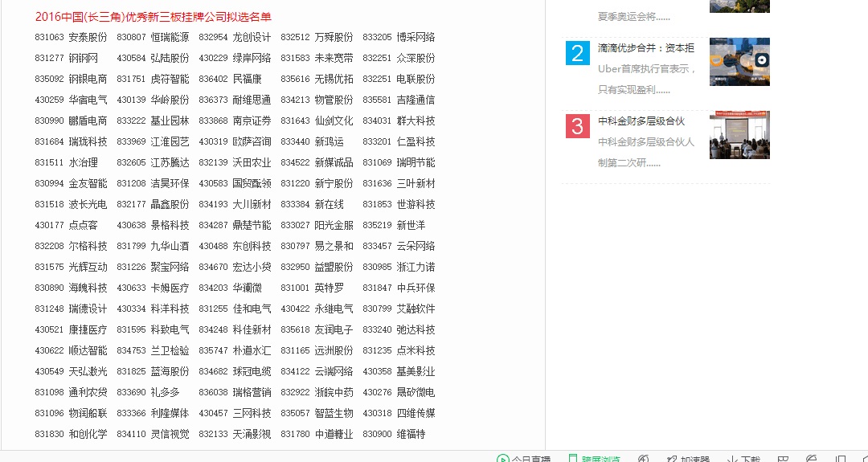Click the 跨屏浏览 phone icon in status bar

[x=573, y=459]
